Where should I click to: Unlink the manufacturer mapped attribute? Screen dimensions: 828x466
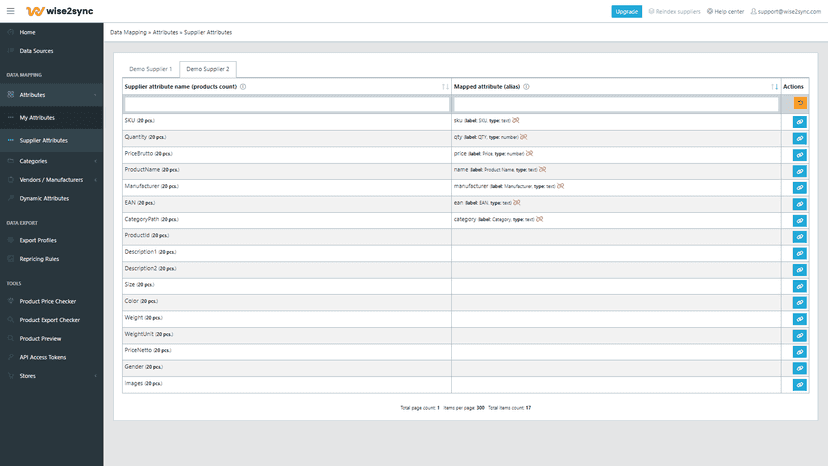click(x=561, y=186)
